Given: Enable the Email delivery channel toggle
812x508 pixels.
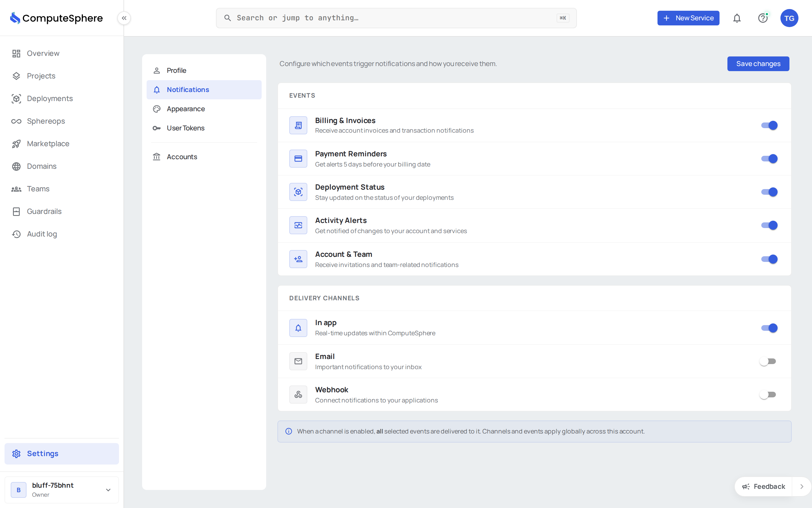Looking at the screenshot, I should [768, 361].
